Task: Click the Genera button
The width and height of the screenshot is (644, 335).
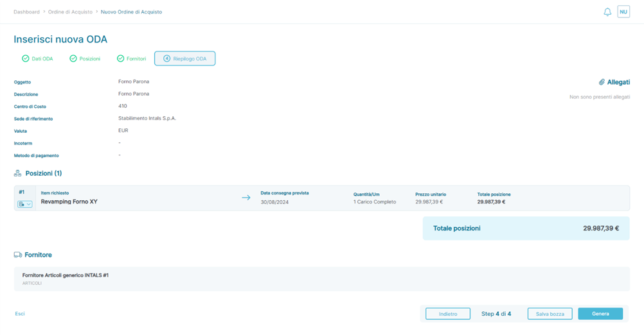Action: [600, 314]
